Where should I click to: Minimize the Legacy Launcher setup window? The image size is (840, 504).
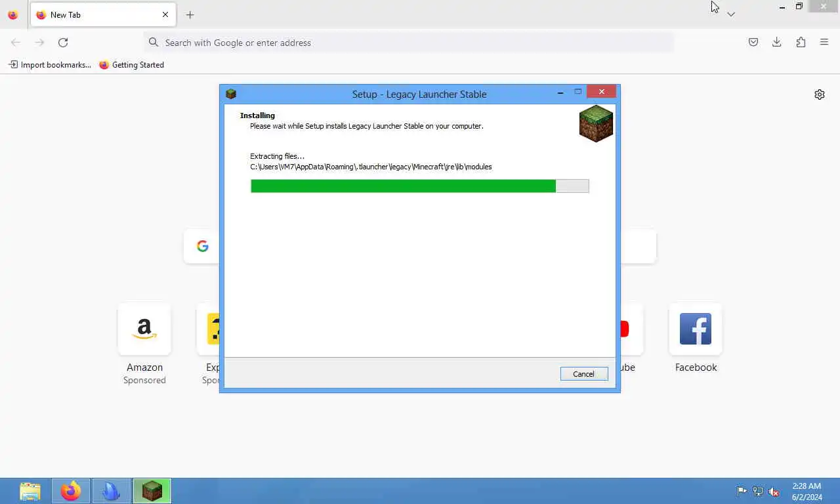(x=560, y=93)
